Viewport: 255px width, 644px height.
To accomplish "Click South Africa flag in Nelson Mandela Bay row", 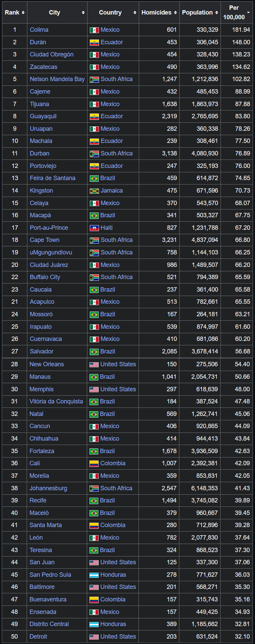I will point(94,79).
